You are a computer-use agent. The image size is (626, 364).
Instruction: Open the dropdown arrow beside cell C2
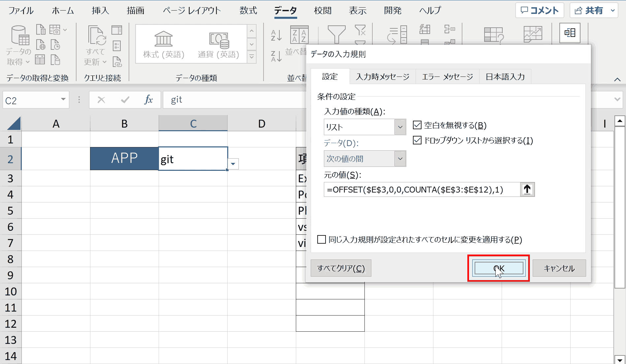point(233,164)
